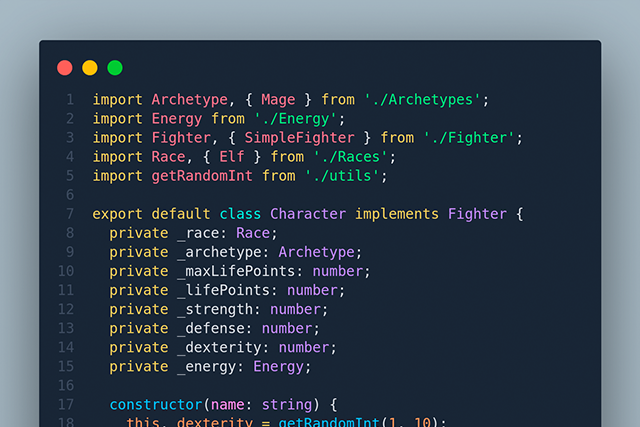Click the yellow minimize window dot
Image resolution: width=640 pixels, height=427 pixels.
tap(90, 68)
